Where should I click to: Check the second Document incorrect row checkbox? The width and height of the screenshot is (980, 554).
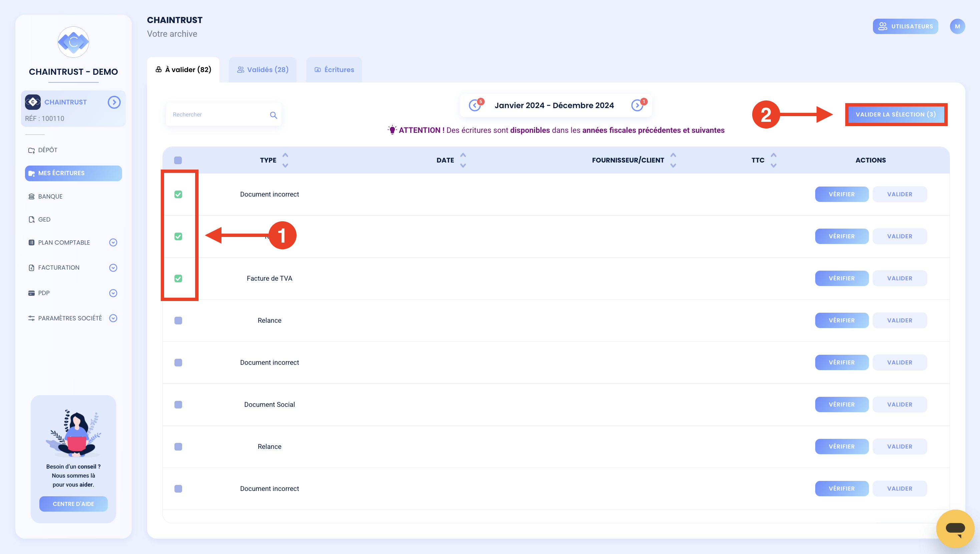[178, 362]
